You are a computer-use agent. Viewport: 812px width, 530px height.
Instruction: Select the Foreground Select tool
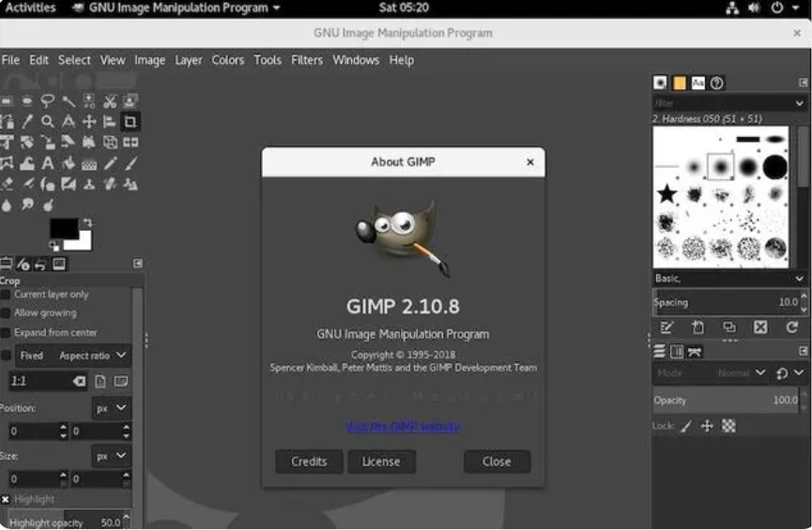coord(130,101)
